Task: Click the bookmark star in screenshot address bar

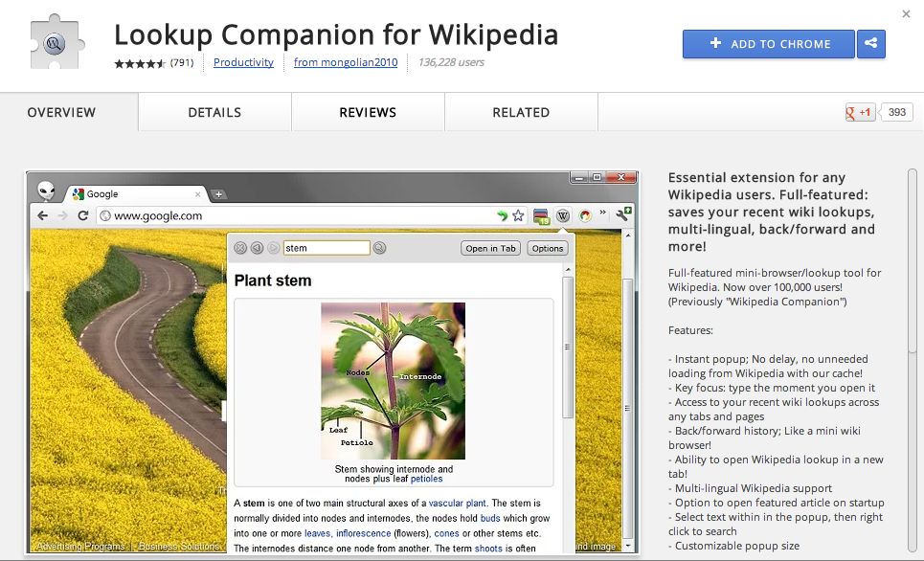Action: (518, 215)
